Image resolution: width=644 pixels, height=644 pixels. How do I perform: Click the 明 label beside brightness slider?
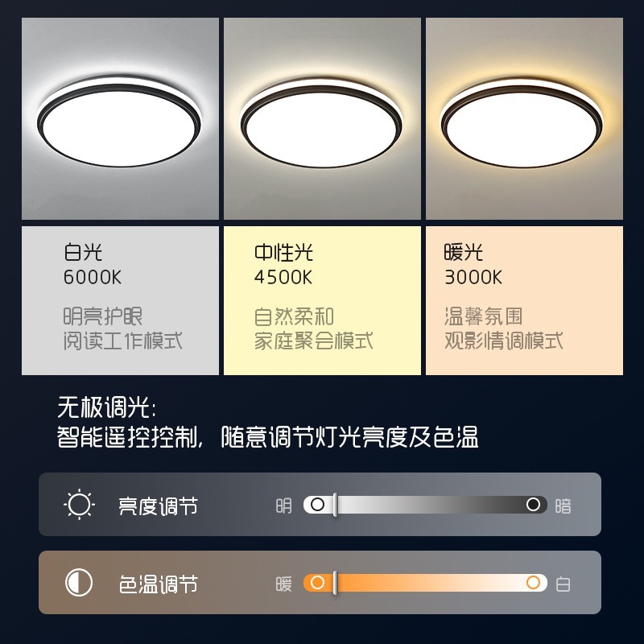click(x=284, y=506)
